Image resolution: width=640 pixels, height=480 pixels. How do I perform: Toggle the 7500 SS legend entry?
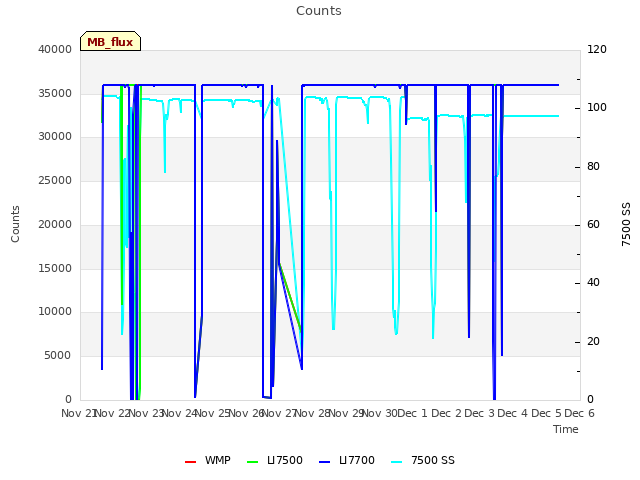[422, 460]
